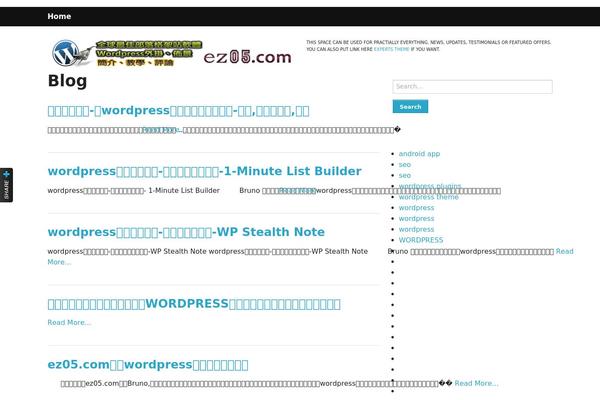Click Read More under the uppercase WORDPRESS post

(69, 322)
